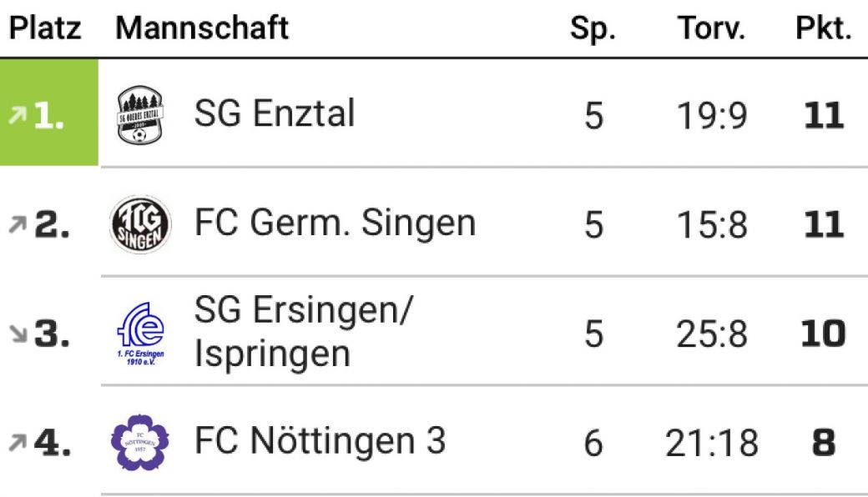This screenshot has width=868, height=497.
Task: Click SG Enztal's goal ratio 19:9
Action: [x=711, y=116]
